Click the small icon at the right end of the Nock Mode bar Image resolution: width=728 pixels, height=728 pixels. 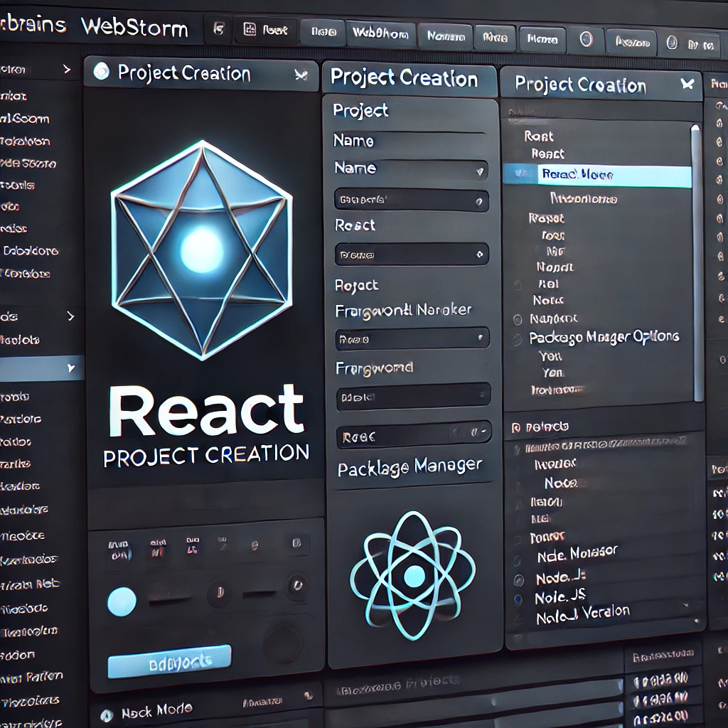[x=309, y=695]
